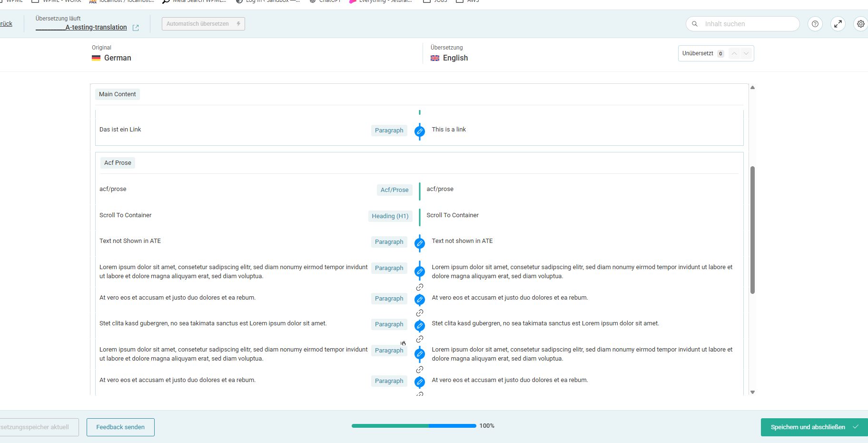Click chain link icon below the first Lorem ipsum row
The height and width of the screenshot is (443, 868).
point(420,287)
